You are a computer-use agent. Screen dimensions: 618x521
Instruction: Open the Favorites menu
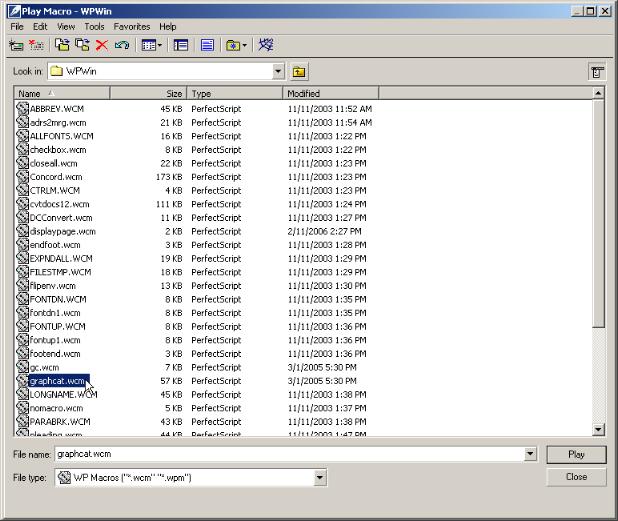tap(132, 27)
